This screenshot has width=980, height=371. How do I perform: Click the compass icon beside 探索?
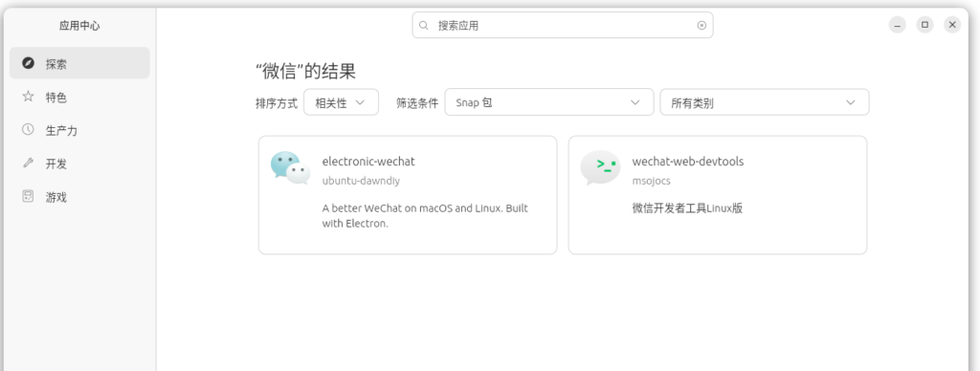point(28,63)
